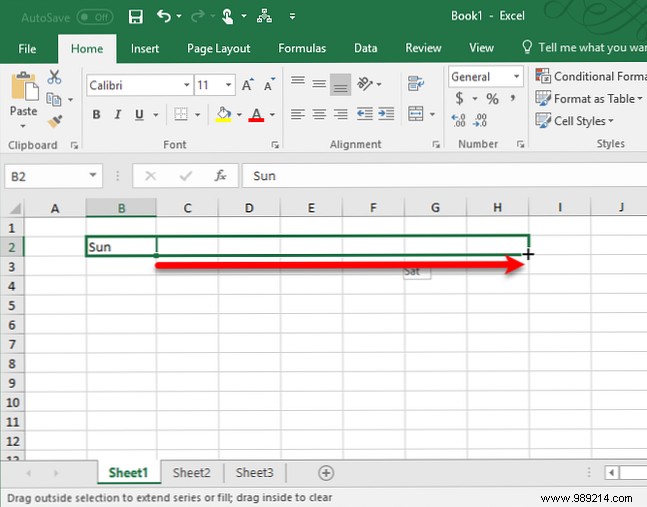Click Format as Table button
This screenshot has width=647, height=507.
pos(589,99)
